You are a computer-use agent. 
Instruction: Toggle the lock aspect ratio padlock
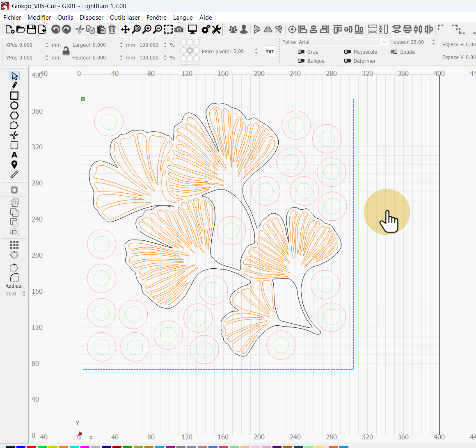pyautogui.click(x=66, y=51)
